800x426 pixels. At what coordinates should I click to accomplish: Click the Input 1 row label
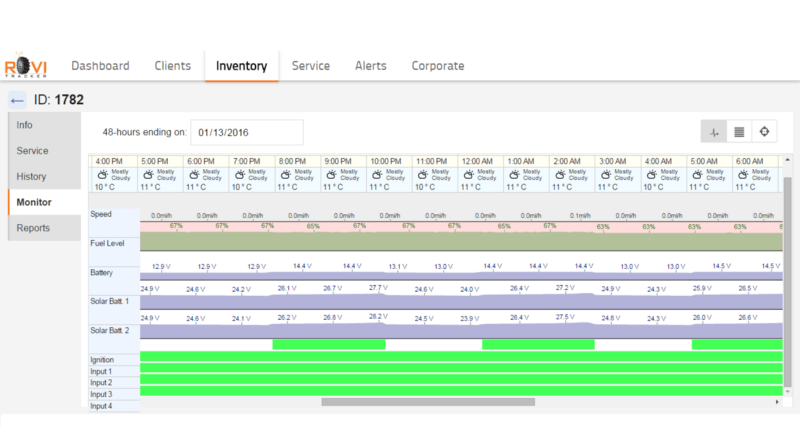[101, 371]
